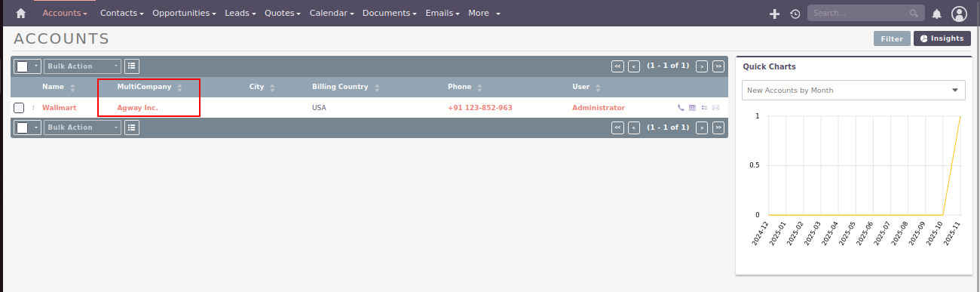Dial phone link +91 123-852-963

click(480, 108)
